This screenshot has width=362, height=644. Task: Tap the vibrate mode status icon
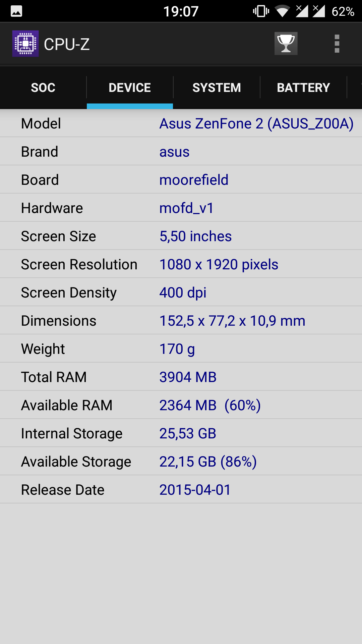tap(261, 11)
